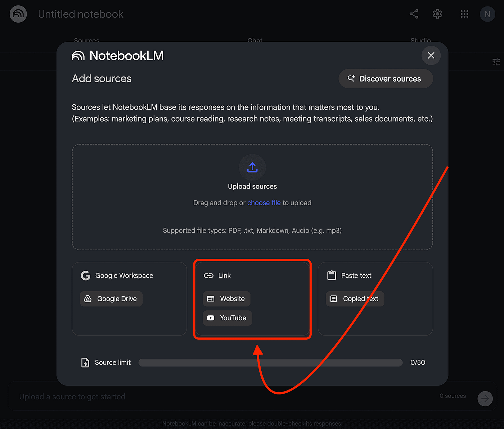Image resolution: width=504 pixels, height=429 pixels.
Task: Click the filter sliders icon at right
Action: [496, 62]
